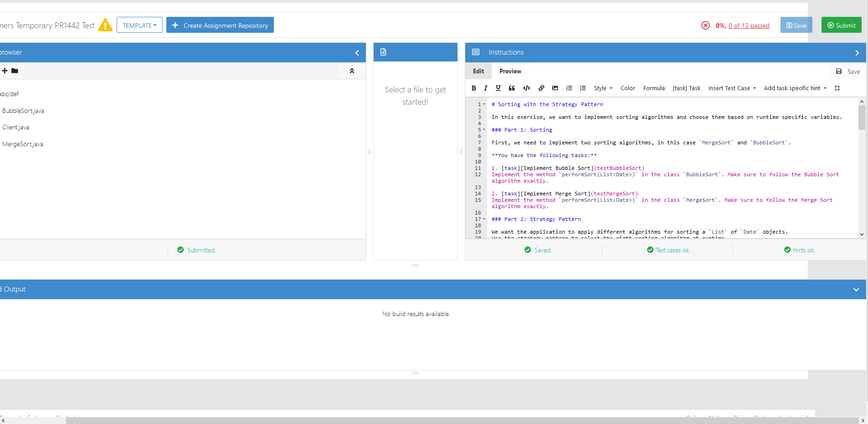Open the Style dropdown

point(603,88)
